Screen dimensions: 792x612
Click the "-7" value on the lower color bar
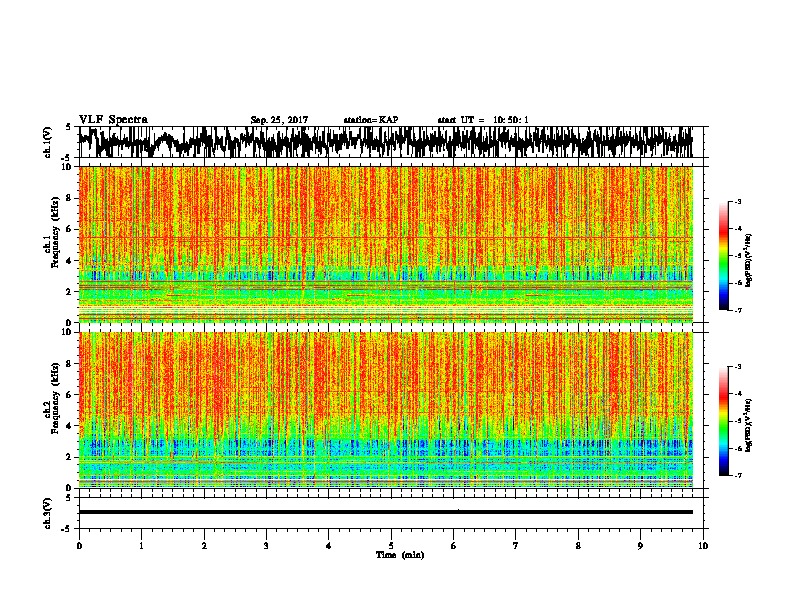(x=738, y=475)
